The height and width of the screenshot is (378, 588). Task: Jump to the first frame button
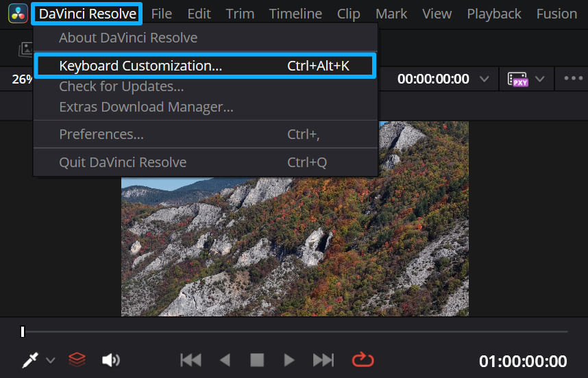tap(191, 360)
